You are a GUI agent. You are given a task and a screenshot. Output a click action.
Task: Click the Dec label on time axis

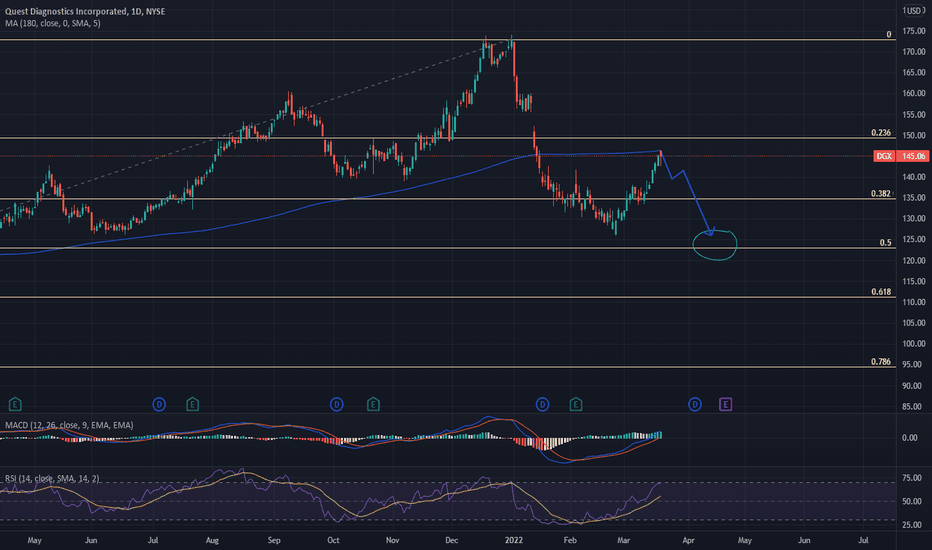click(452, 540)
